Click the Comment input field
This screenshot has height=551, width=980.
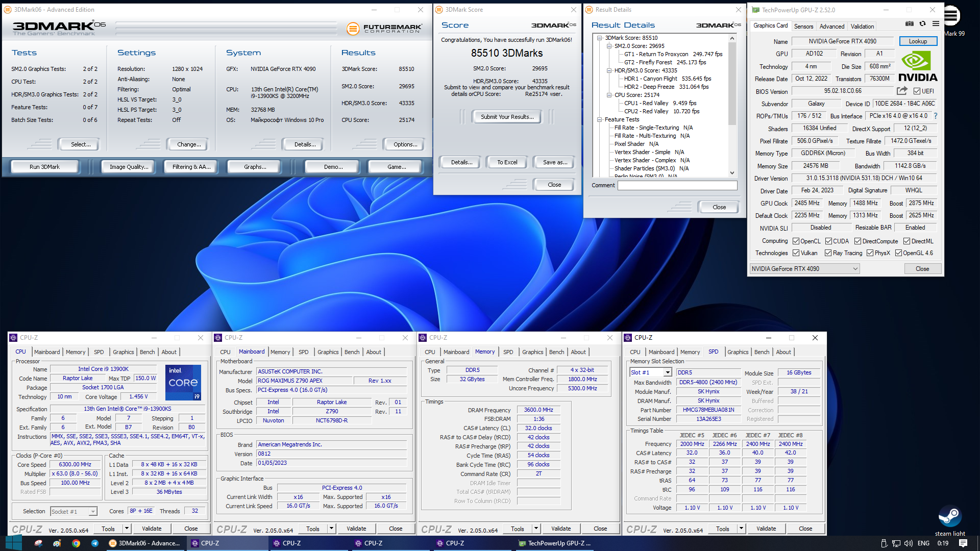[677, 185]
